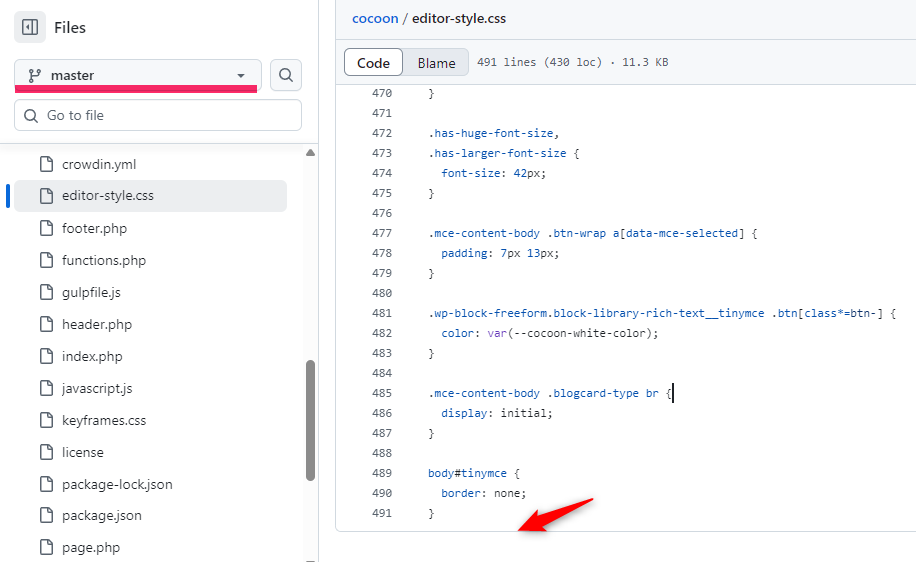Viewport: 916px width, 562px height.
Task: Open header.php from the file list
Action: 97,324
